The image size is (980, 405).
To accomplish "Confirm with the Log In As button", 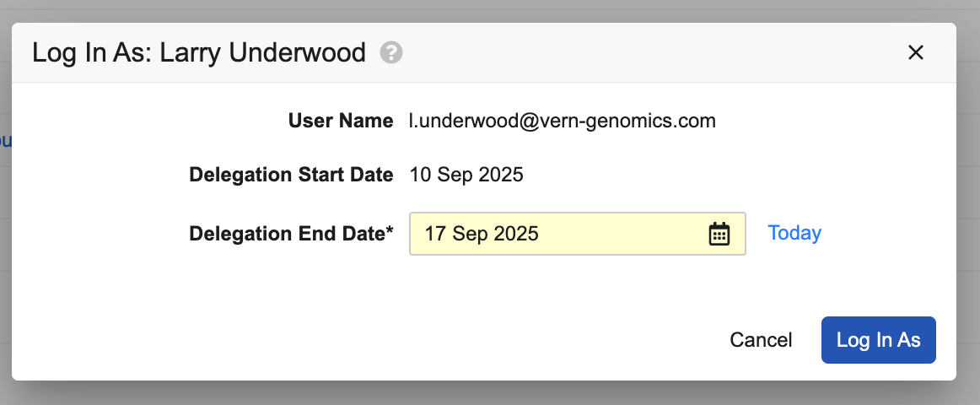I will (x=878, y=340).
